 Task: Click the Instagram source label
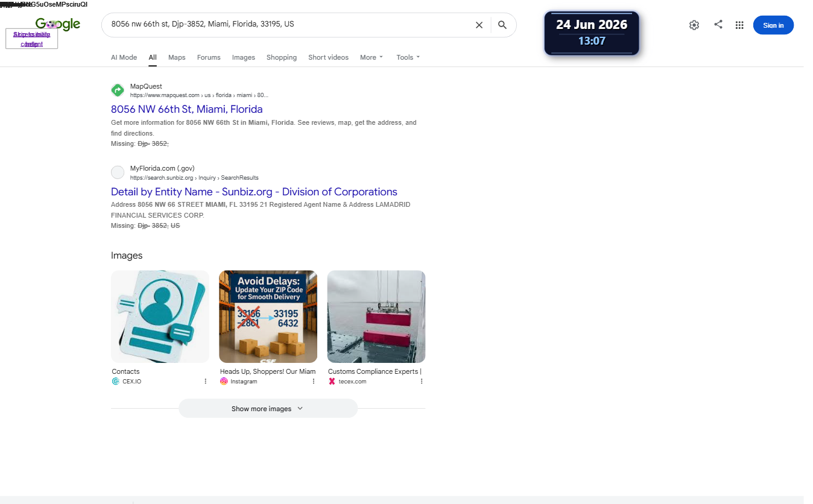244,382
